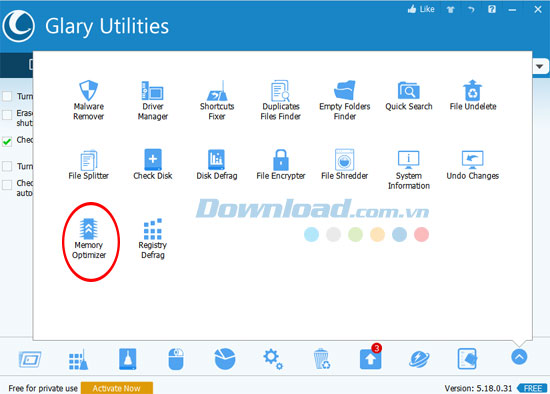
Task: Open Empty Folders Finder
Action: pyautogui.click(x=344, y=100)
